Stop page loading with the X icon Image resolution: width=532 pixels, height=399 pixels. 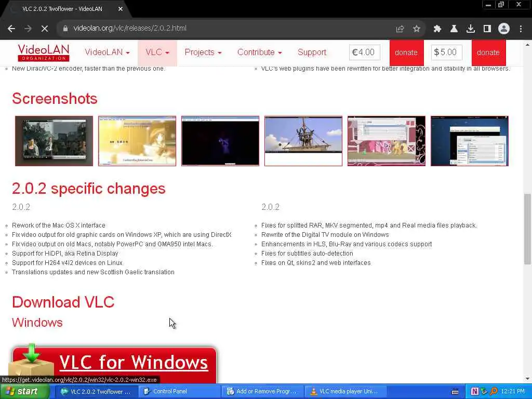tap(45, 29)
